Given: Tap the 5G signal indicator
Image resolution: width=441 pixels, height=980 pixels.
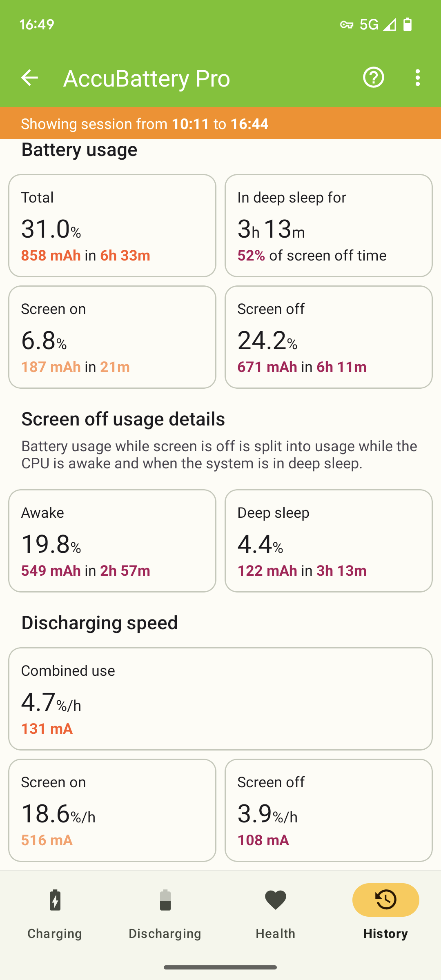Looking at the screenshot, I should click(x=369, y=24).
